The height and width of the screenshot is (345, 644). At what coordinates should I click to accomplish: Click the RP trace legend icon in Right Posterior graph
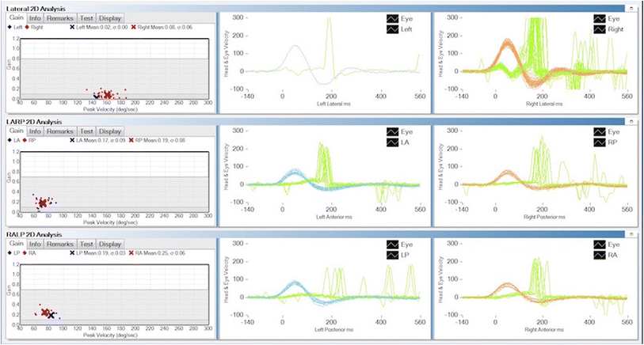600,142
